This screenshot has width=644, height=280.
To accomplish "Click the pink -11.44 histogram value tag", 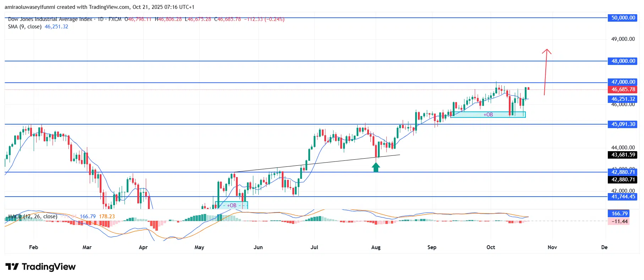I will (619, 221).
